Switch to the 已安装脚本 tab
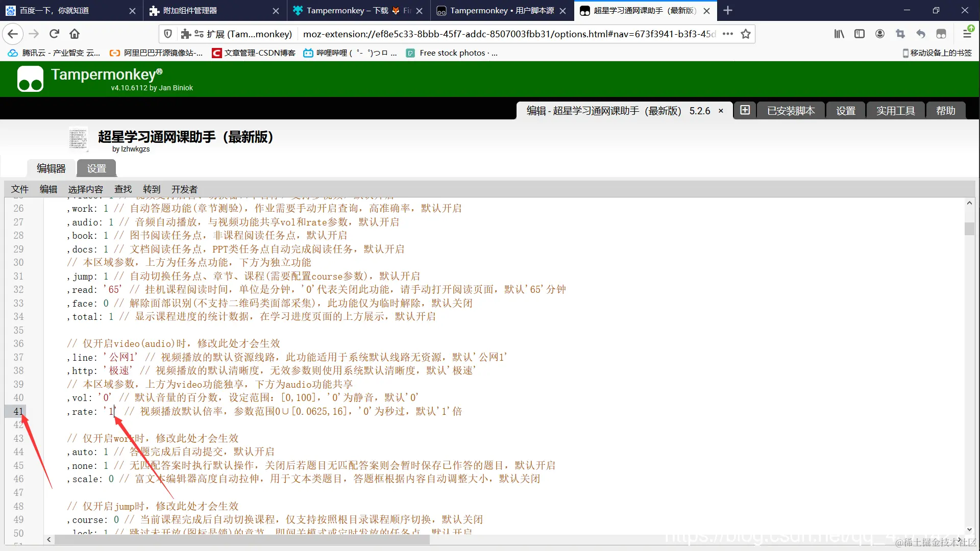Viewport: 980px width, 551px height. pos(790,110)
